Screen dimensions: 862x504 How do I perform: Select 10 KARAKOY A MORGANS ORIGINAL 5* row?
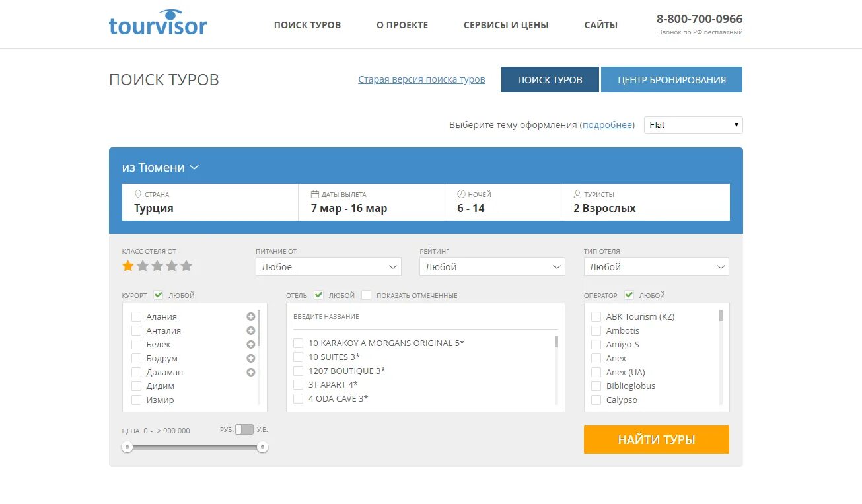[x=379, y=343]
